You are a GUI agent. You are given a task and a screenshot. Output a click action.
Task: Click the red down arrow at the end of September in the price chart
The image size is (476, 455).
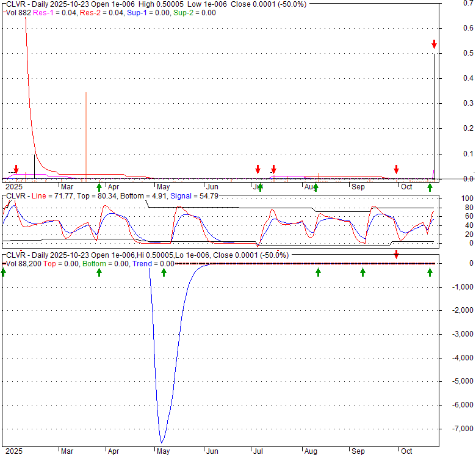point(396,169)
